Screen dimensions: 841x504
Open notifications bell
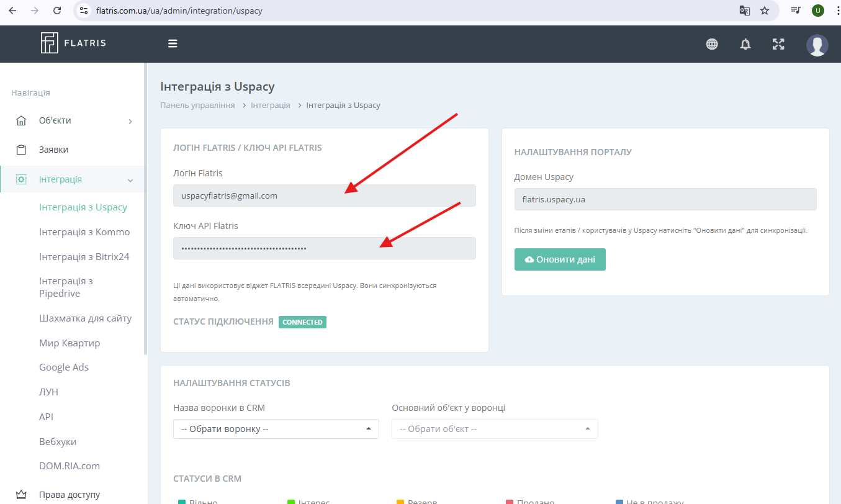click(x=745, y=44)
